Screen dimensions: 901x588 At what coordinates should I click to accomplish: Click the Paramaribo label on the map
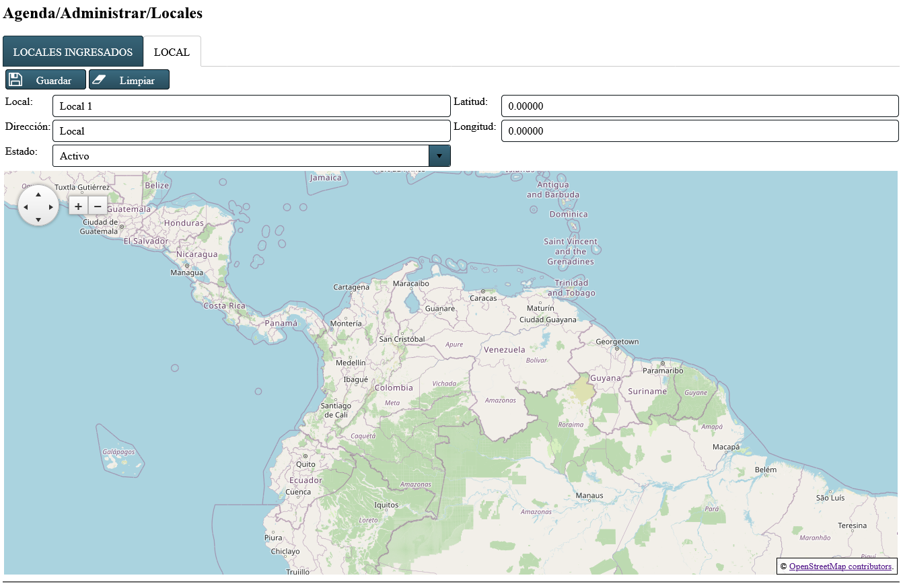click(663, 370)
